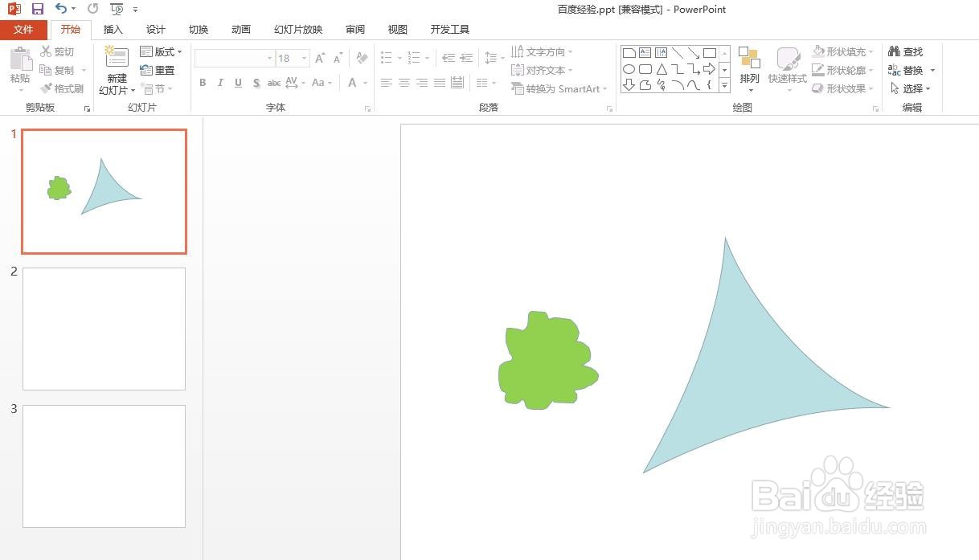Expand shapes gallery More arrow
This screenshot has width=979, height=560.
point(724,85)
